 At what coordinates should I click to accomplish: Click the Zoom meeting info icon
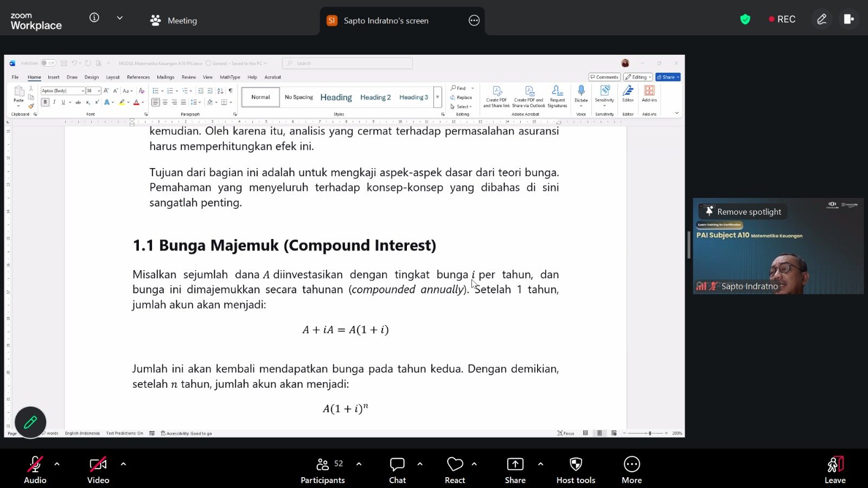pyautogui.click(x=94, y=18)
